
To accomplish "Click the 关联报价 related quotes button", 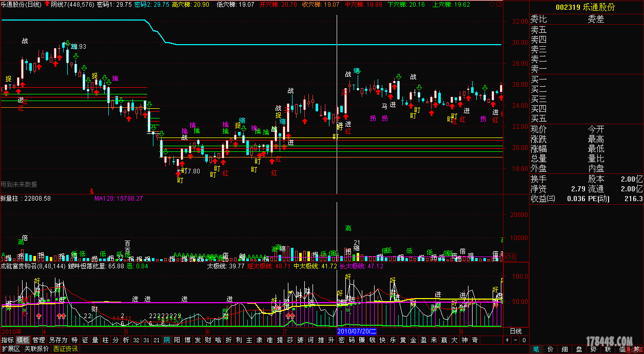I will (37, 349).
